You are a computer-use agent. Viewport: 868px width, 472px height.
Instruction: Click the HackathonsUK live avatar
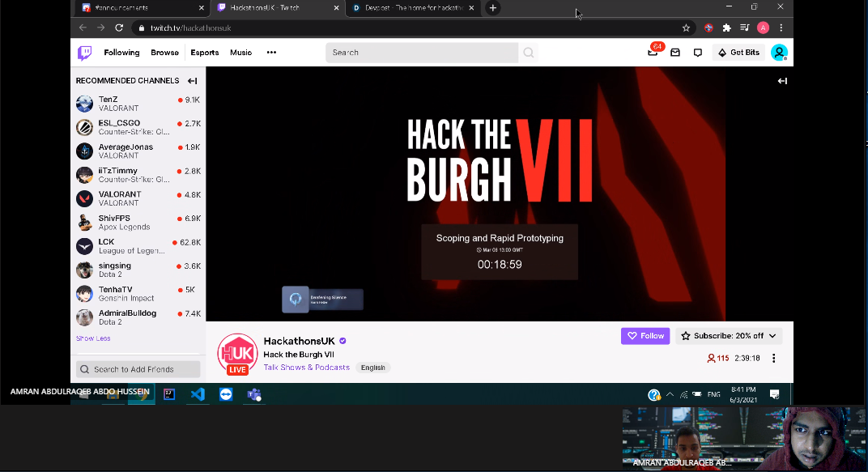pos(237,354)
